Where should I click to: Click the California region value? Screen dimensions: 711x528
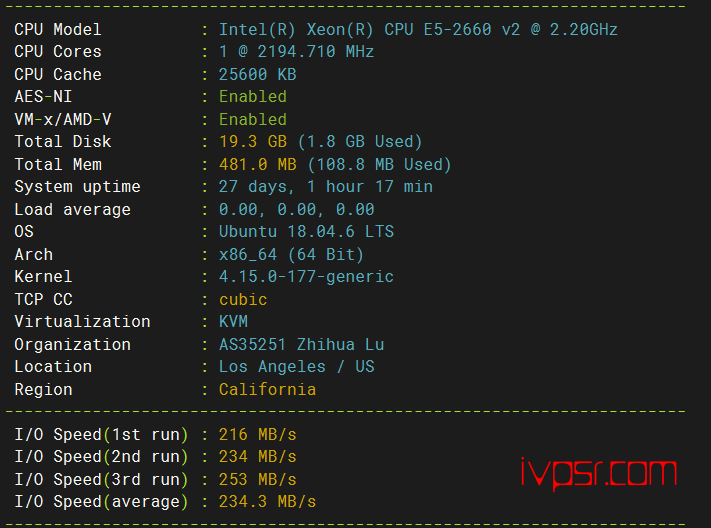pyautogui.click(x=267, y=390)
